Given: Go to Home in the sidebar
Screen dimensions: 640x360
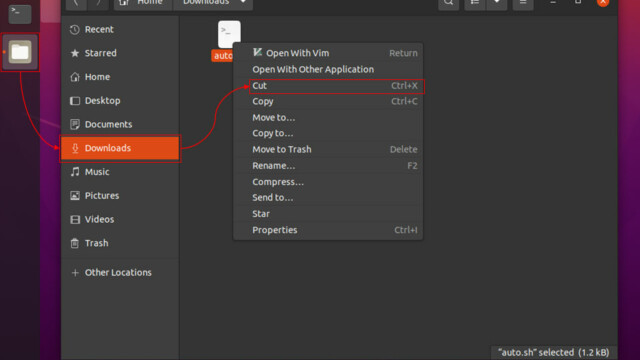Looking at the screenshot, I should tap(120, 77).
